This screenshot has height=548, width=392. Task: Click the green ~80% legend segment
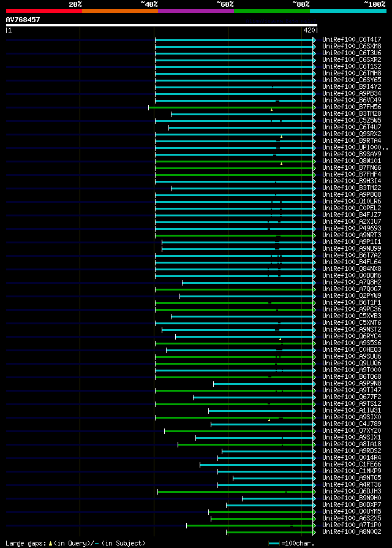[272, 11]
